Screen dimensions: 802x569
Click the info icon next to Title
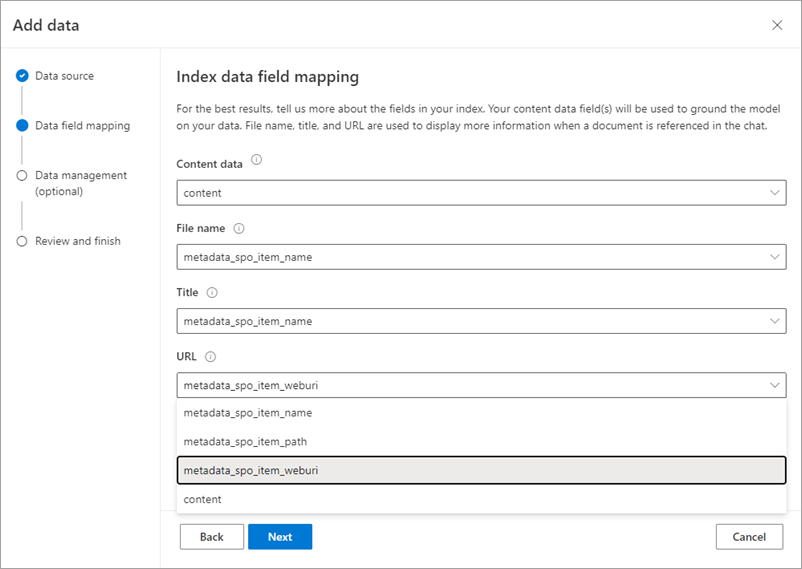[x=212, y=293]
